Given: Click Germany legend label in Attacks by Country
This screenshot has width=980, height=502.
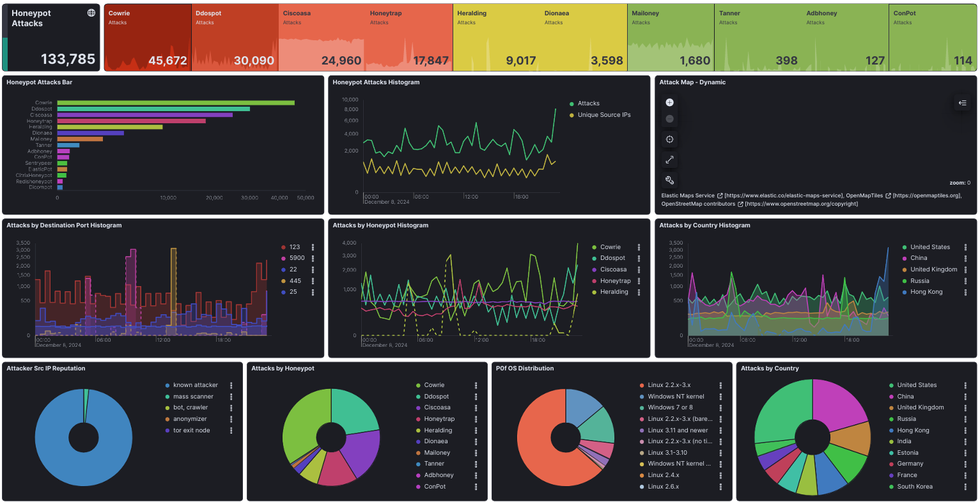Looking at the screenshot, I should pyautogui.click(x=910, y=464).
